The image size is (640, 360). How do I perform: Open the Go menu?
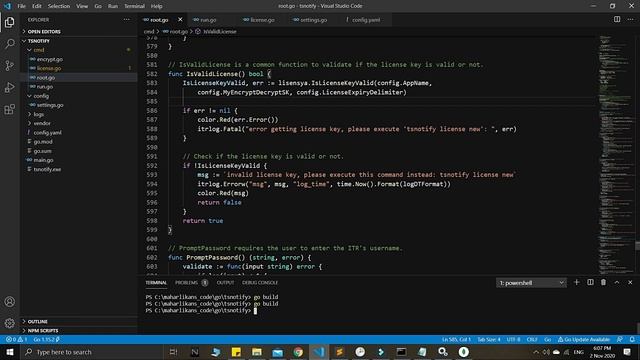click(x=98, y=6)
